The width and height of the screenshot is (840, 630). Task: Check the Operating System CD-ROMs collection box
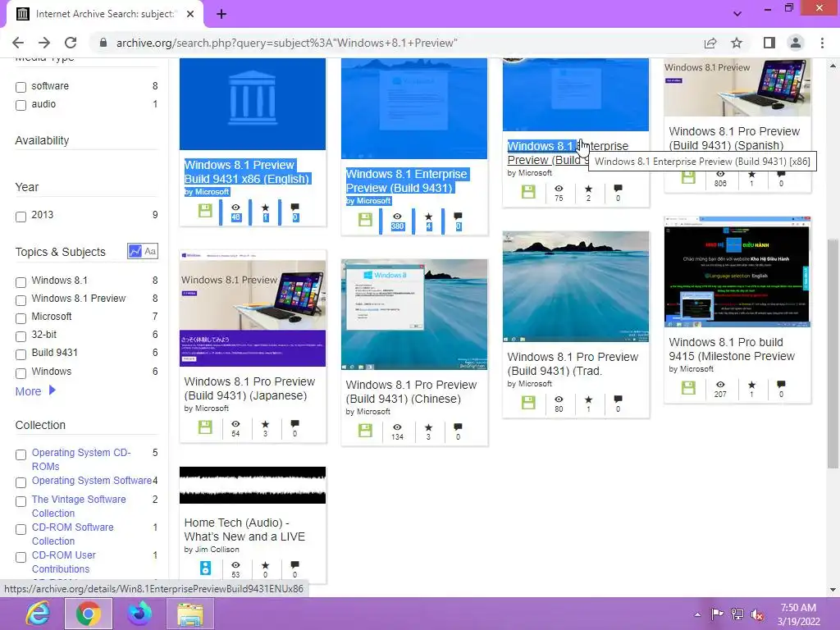[x=21, y=454]
